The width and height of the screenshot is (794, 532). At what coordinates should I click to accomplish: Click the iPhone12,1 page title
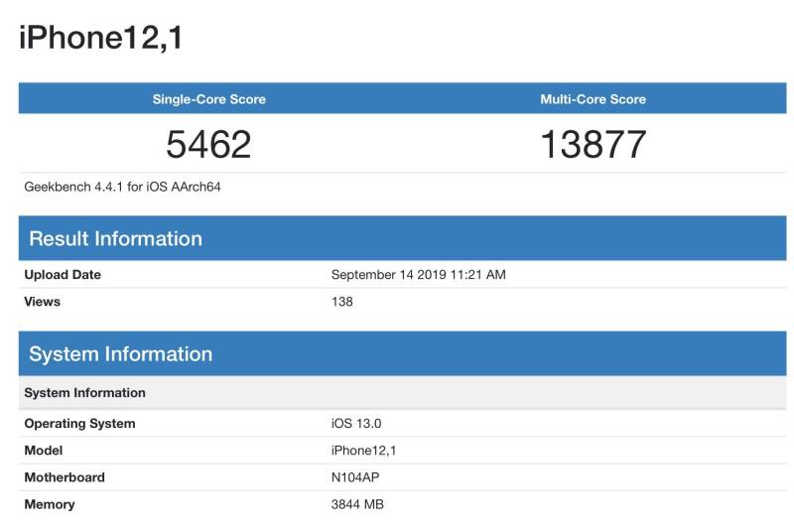pos(100,38)
